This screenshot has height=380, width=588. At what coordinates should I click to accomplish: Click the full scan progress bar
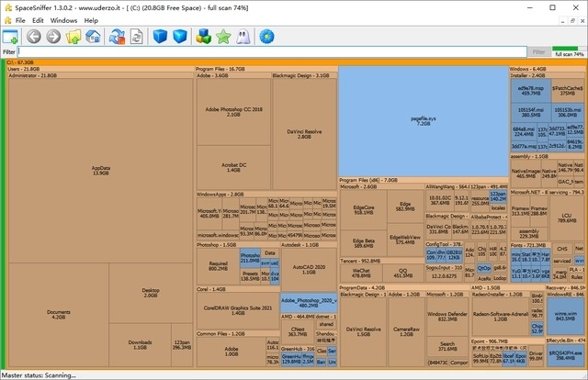click(x=569, y=53)
